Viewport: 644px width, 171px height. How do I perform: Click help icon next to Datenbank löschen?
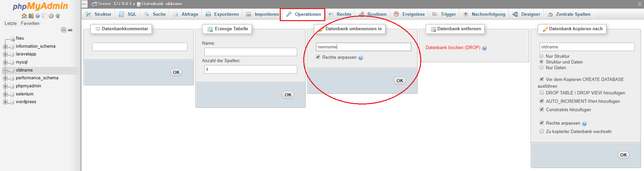pos(484,48)
